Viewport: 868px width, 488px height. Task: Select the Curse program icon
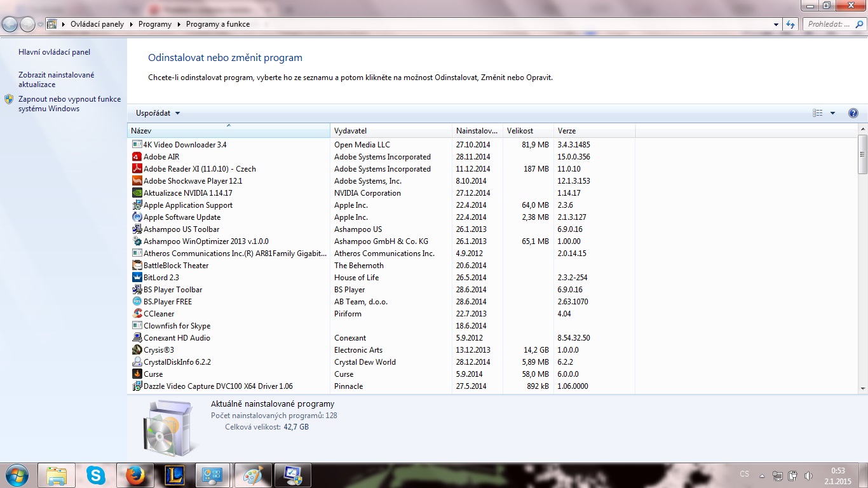pos(137,374)
